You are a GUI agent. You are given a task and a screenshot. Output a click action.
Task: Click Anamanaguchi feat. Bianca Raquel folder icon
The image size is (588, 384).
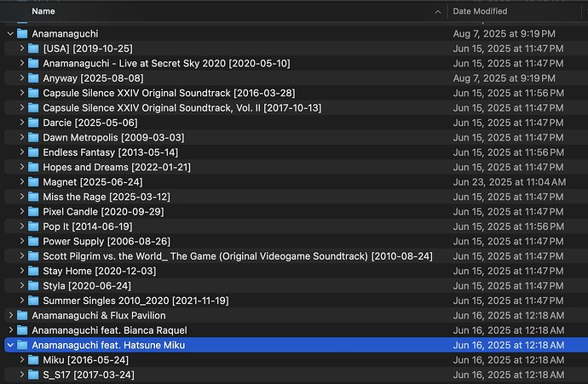(x=22, y=330)
